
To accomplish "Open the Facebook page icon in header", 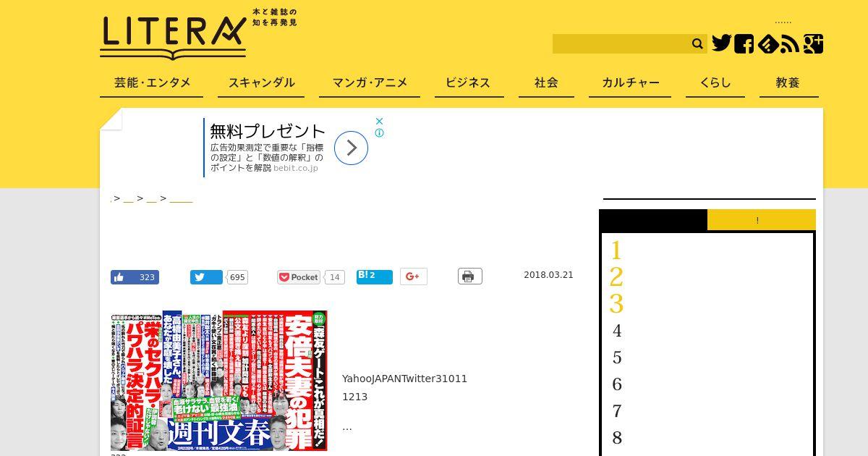I will (744, 44).
